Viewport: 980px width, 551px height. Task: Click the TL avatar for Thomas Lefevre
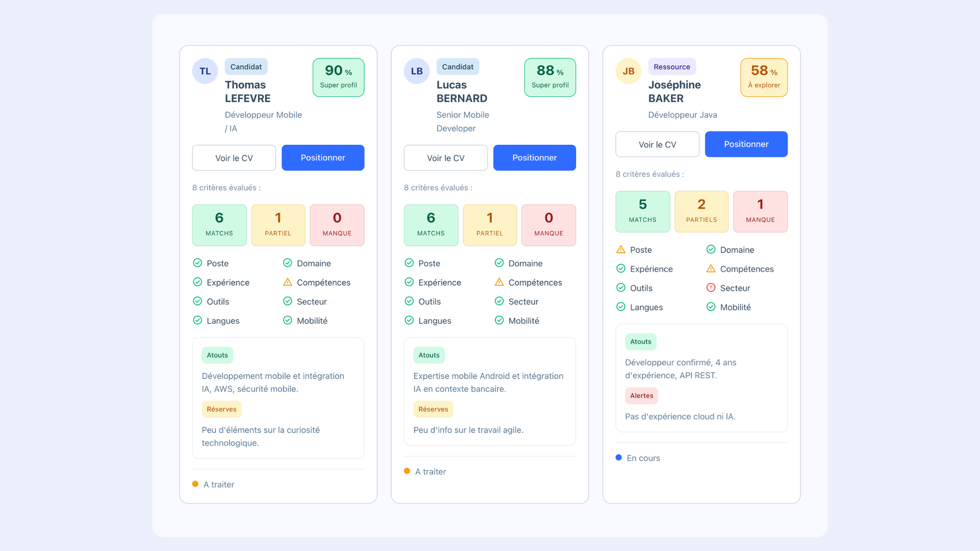click(205, 71)
